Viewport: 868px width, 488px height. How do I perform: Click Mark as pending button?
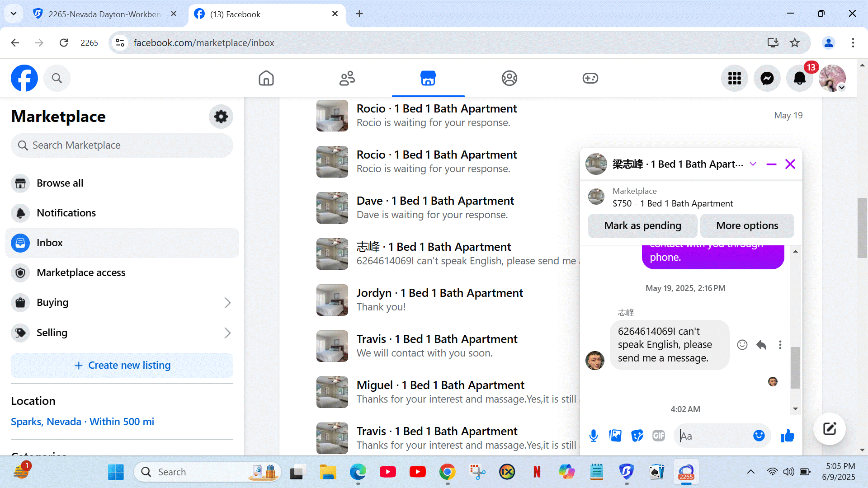642,225
